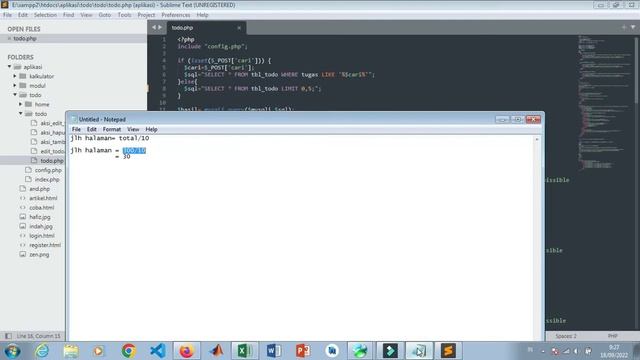
Task: Open File Explorer from taskbar
Action: pyautogui.click(x=71, y=351)
